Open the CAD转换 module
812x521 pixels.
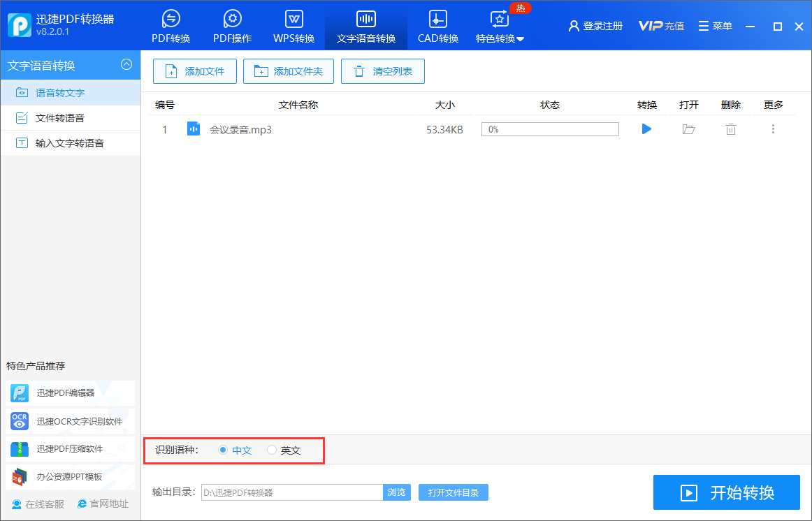tap(438, 27)
